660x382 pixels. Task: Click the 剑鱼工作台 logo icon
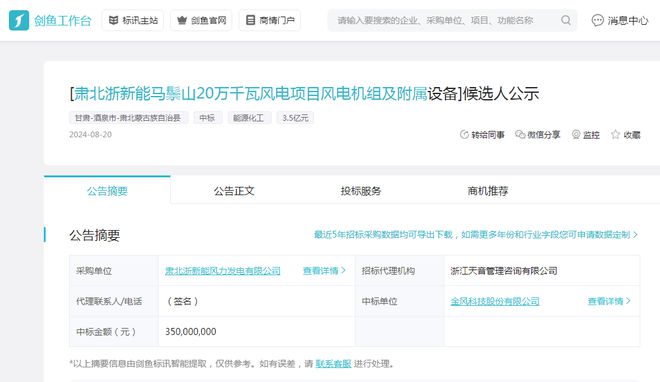pos(19,20)
